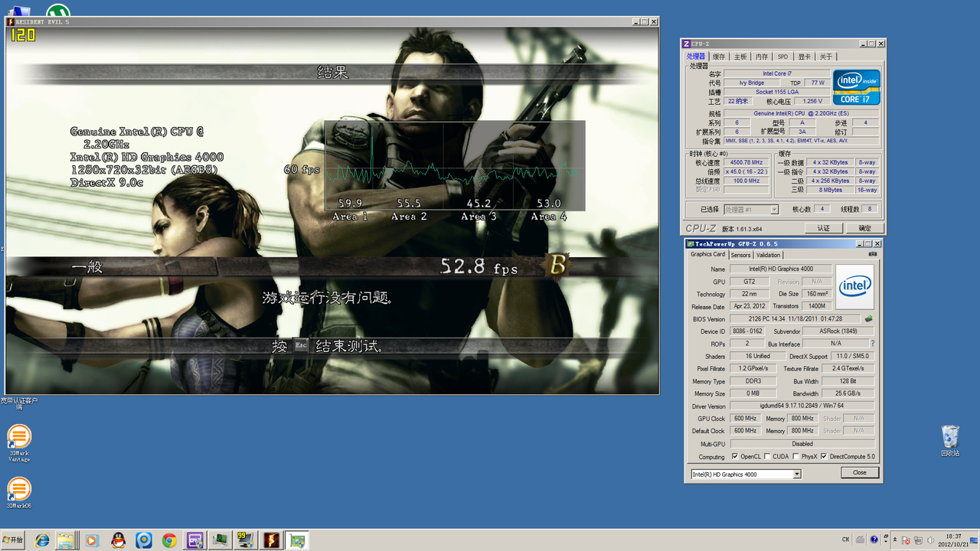Screen dimensions: 980x551
Task: Click Resident Evil 5 window title icon
Action: pos(10,21)
